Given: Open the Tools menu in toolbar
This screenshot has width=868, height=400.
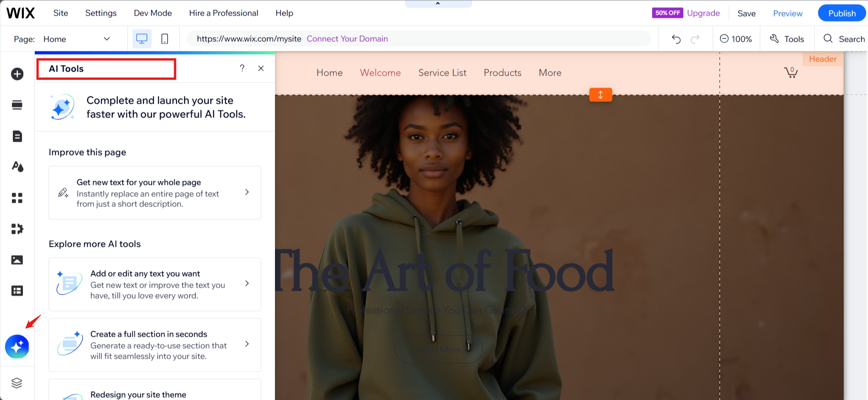Looking at the screenshot, I should coord(787,39).
